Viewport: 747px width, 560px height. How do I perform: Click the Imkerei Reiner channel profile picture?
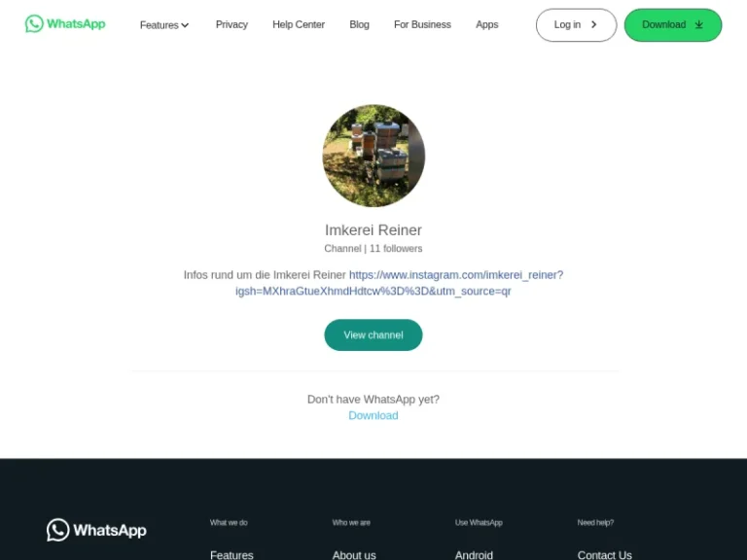[373, 156]
